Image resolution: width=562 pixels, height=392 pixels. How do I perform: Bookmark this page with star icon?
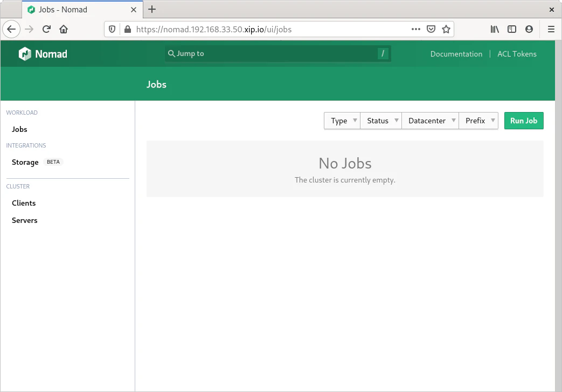point(446,30)
